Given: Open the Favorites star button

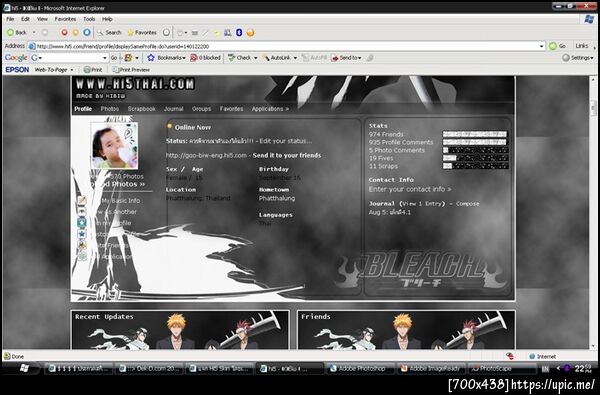Looking at the screenshot, I should [x=142, y=33].
